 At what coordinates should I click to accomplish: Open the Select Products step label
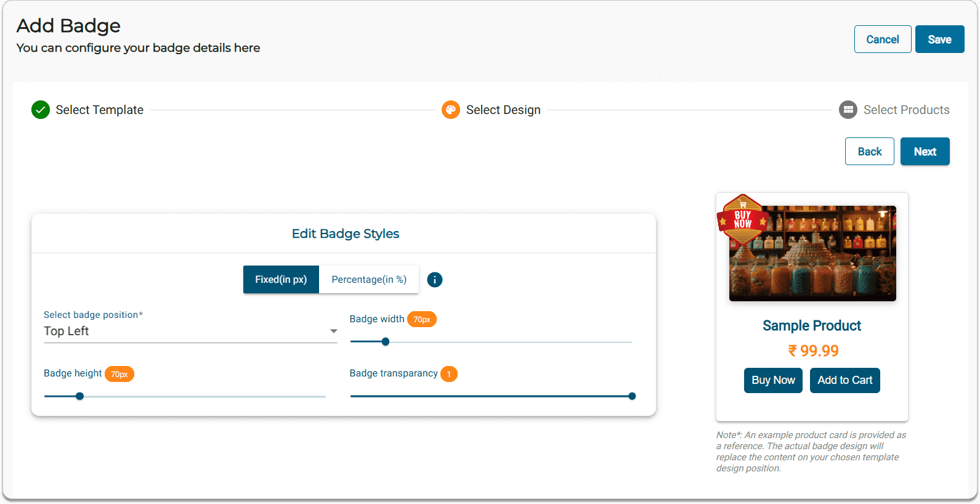(x=906, y=110)
